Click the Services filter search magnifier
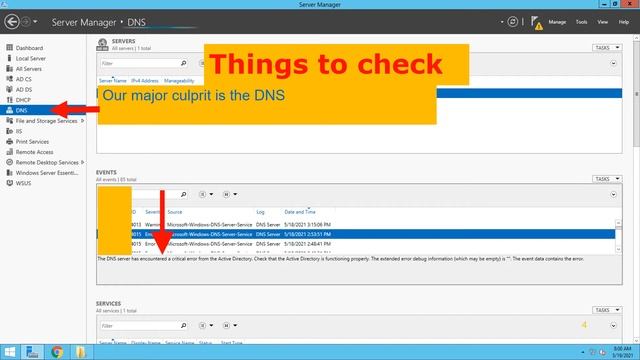The width and height of the screenshot is (640, 360). (184, 326)
